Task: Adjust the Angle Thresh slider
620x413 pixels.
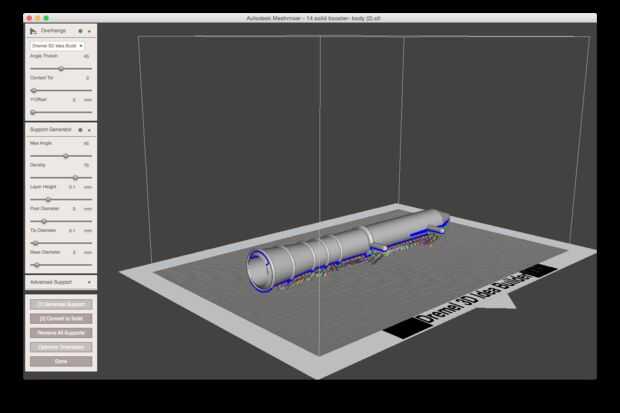Action: pyautogui.click(x=61, y=68)
